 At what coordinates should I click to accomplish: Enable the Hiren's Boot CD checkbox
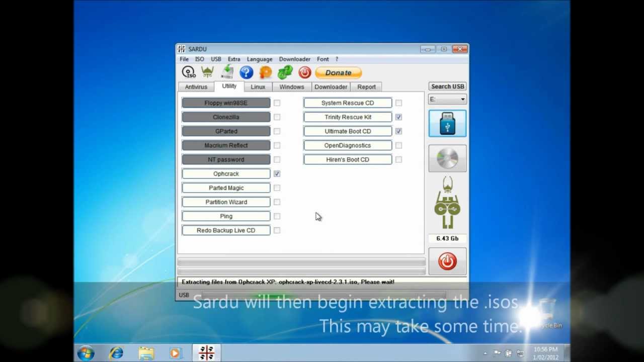point(398,159)
